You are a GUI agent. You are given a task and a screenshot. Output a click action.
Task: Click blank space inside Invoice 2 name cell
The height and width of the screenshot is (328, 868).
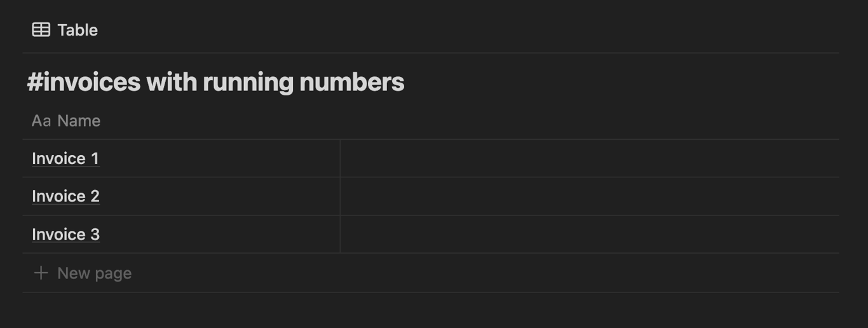tap(219, 196)
